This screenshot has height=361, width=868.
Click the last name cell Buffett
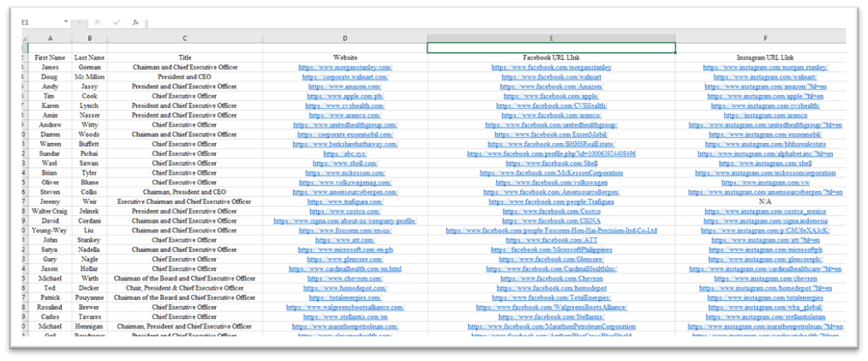click(x=90, y=144)
